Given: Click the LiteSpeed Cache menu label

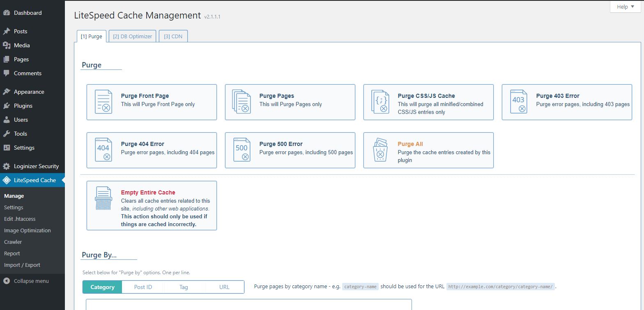Looking at the screenshot, I should (35, 180).
